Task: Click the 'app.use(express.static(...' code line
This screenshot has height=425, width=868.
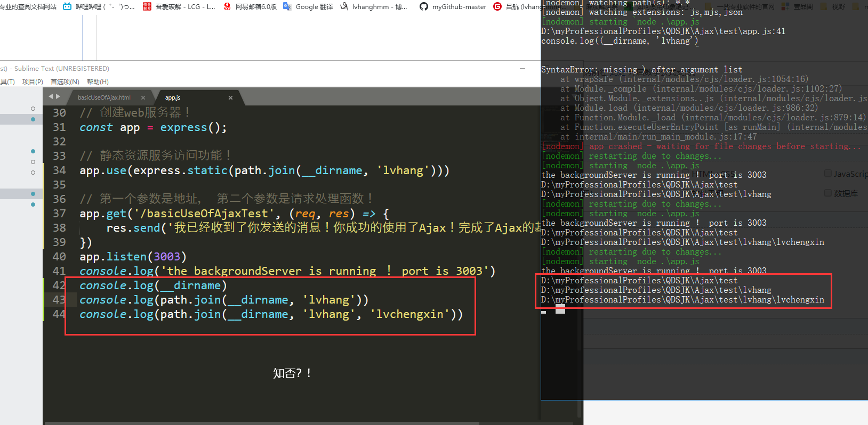Action: pos(264,170)
